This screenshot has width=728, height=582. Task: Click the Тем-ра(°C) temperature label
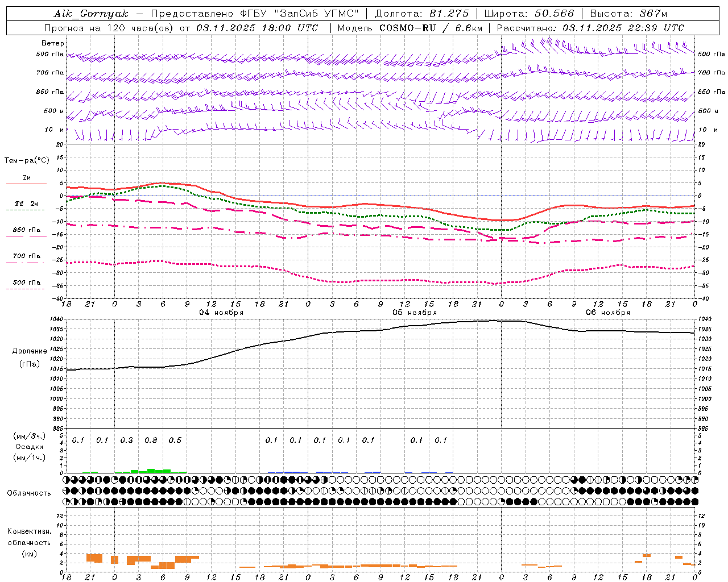coord(27,161)
